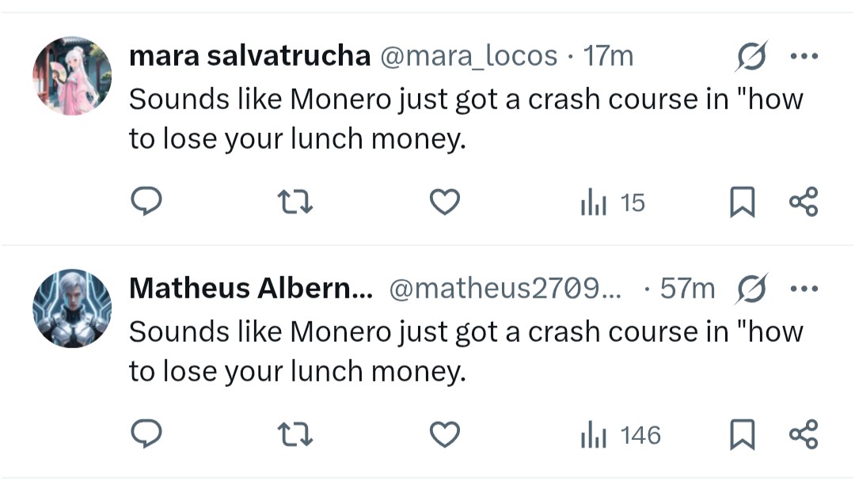This screenshot has height=504, width=855.
Task: Share Matheus Albern's tweet
Action: [804, 435]
